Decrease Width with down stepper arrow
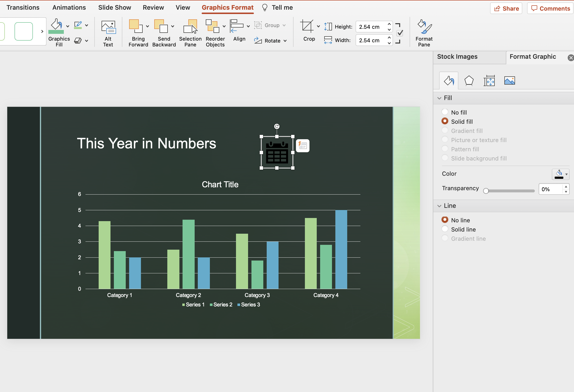This screenshot has width=574, height=392. point(389,43)
